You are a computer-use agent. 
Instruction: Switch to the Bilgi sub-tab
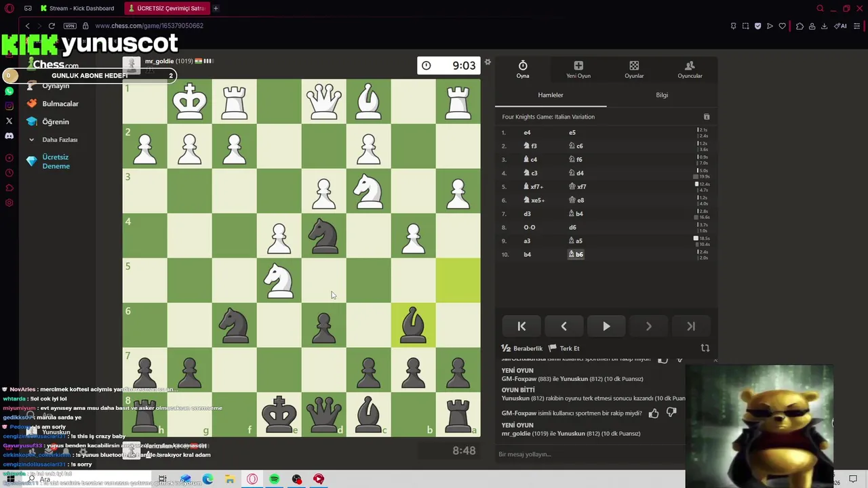click(x=662, y=95)
